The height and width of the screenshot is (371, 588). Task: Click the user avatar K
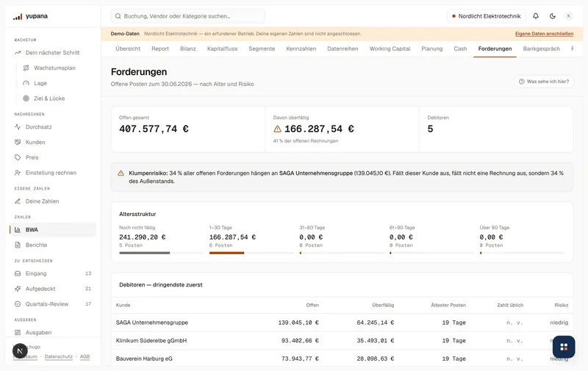568,16
